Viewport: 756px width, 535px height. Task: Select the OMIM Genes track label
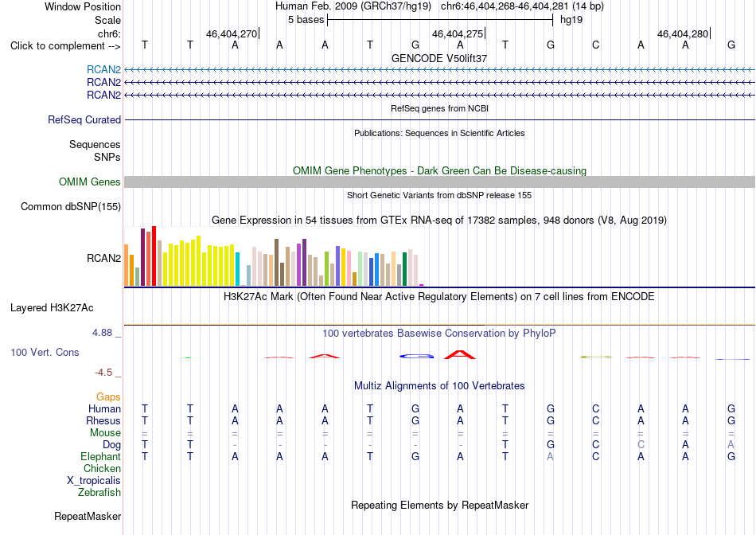click(x=90, y=182)
